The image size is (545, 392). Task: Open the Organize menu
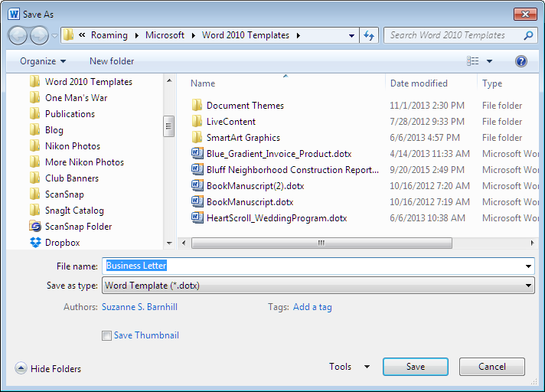point(43,61)
